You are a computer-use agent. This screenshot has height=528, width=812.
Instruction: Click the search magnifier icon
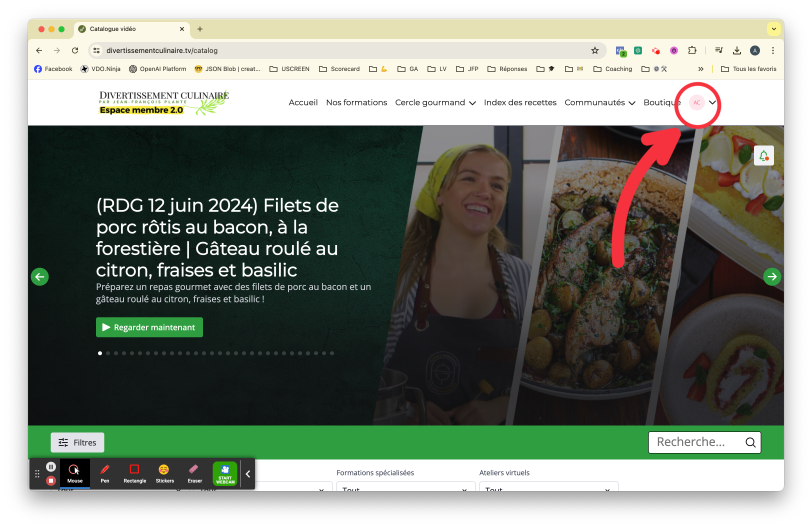(x=750, y=442)
